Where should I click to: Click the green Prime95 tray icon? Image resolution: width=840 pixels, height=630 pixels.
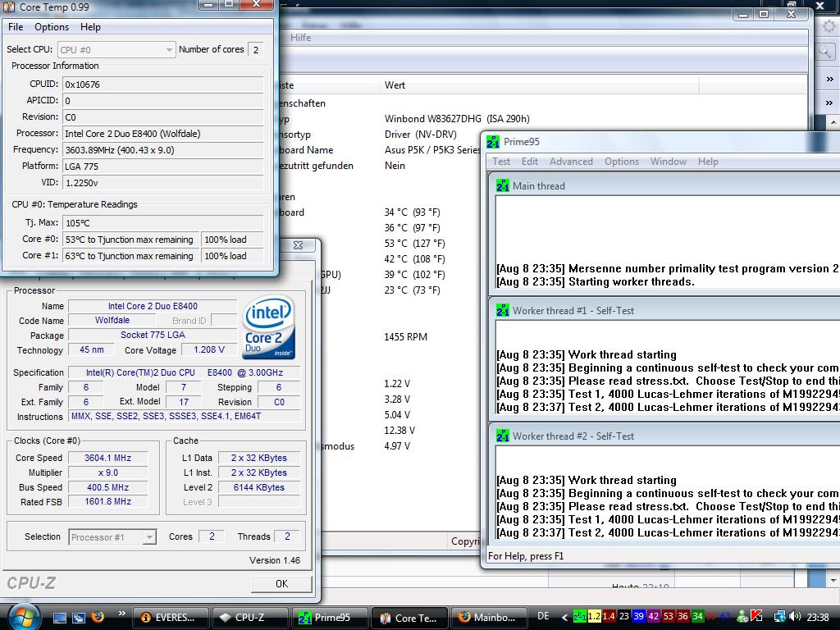[x=579, y=616]
